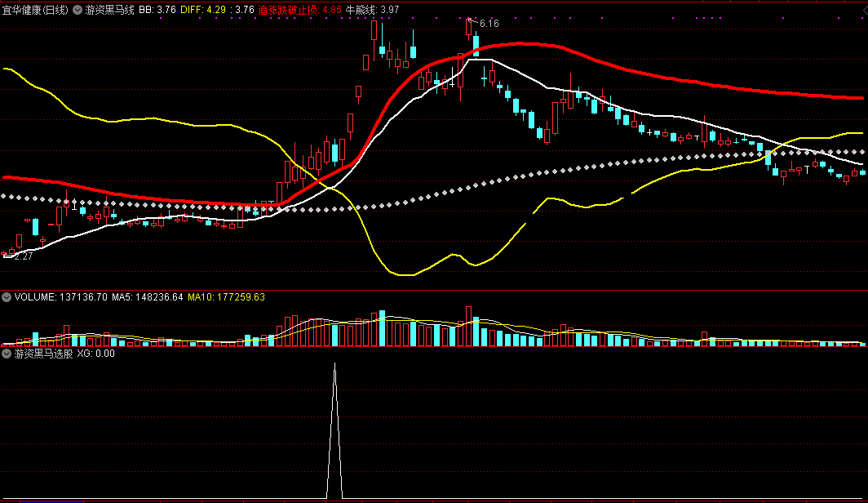
Task: Open the main chart indicator dropdown beside 宜华健康(日线)
Action: tap(77, 10)
